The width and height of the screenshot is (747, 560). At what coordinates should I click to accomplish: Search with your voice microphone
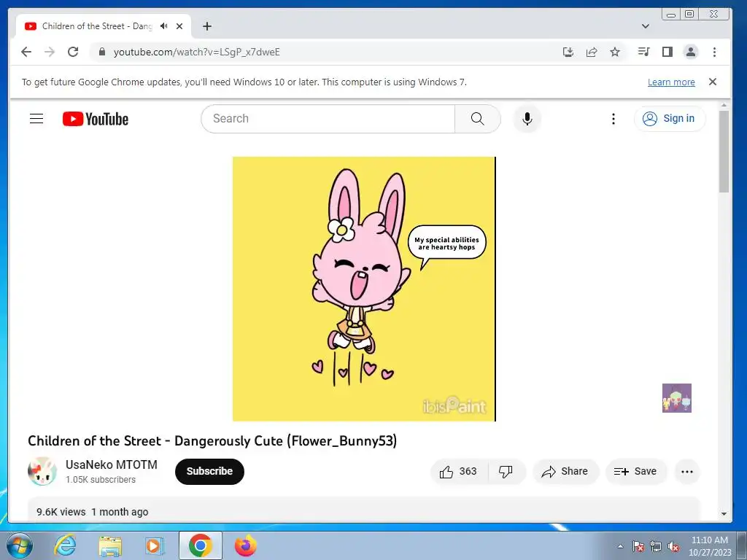pos(527,119)
